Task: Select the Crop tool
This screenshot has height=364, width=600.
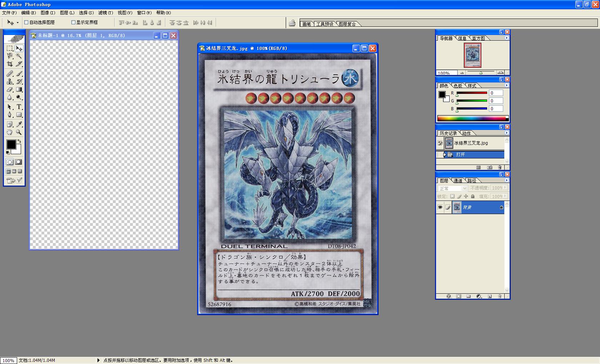Action: point(10,64)
